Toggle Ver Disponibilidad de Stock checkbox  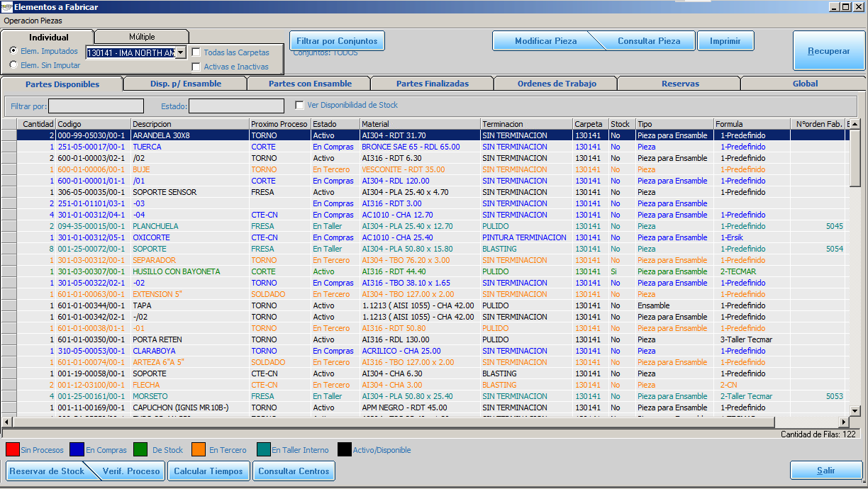(x=299, y=105)
